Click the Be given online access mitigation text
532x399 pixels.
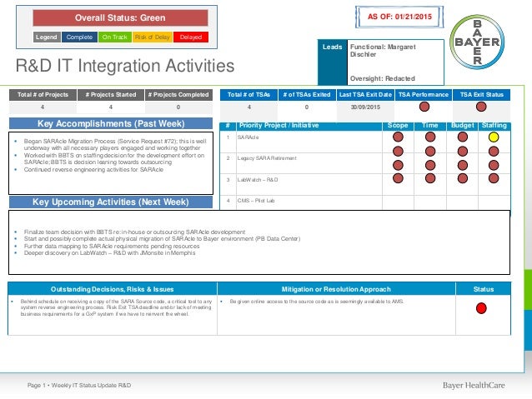317,302
